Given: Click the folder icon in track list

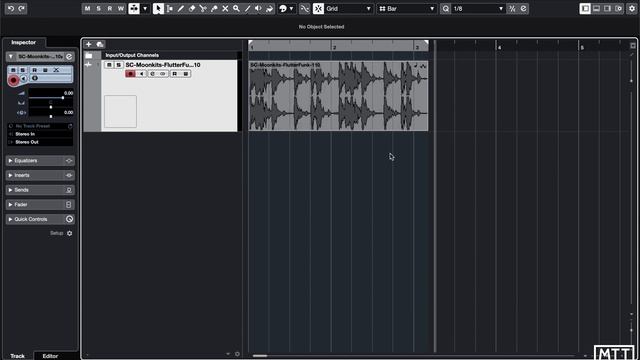Looking at the screenshot, I should [x=89, y=55].
